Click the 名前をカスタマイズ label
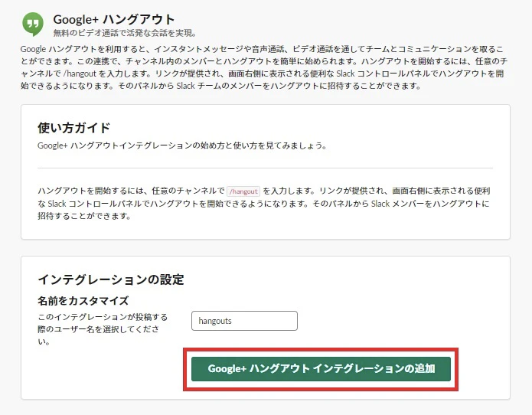 (83, 301)
